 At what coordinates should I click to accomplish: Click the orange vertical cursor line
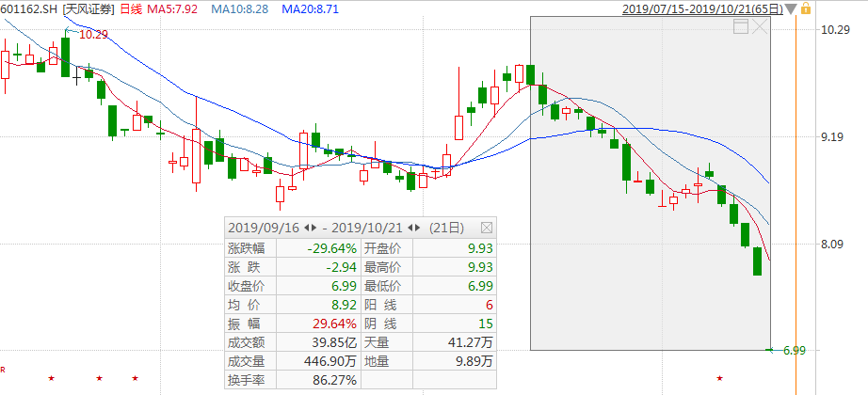(796, 205)
